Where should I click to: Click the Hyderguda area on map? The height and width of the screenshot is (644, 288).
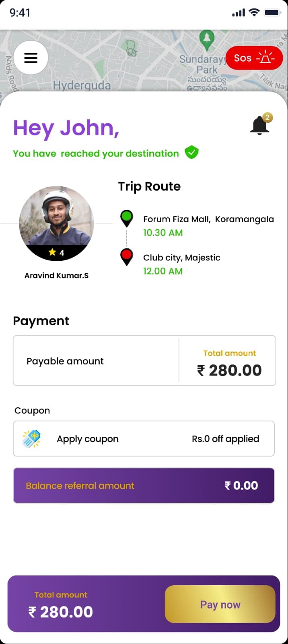[x=82, y=85]
